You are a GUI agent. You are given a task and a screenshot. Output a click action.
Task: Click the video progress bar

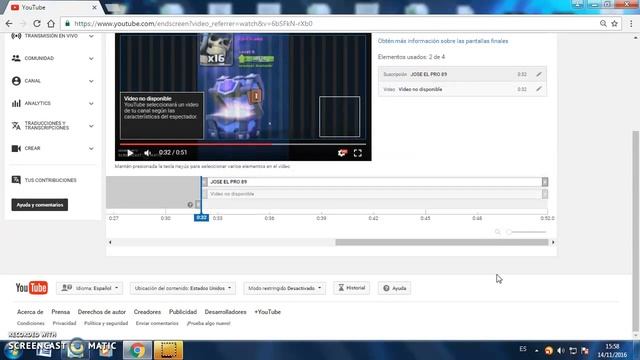pos(243,144)
